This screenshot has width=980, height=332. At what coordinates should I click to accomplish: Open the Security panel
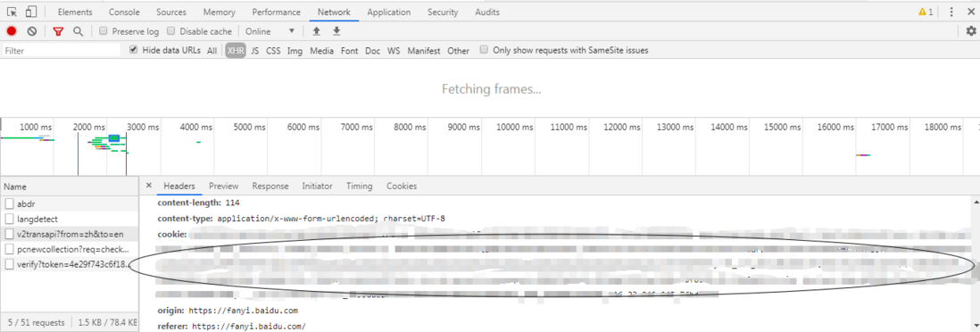443,12
